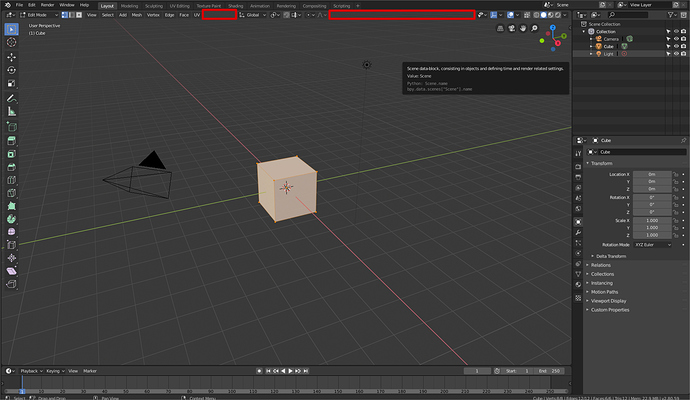The width and height of the screenshot is (690, 400).
Task: Activate the Move tool
Action: point(11,57)
